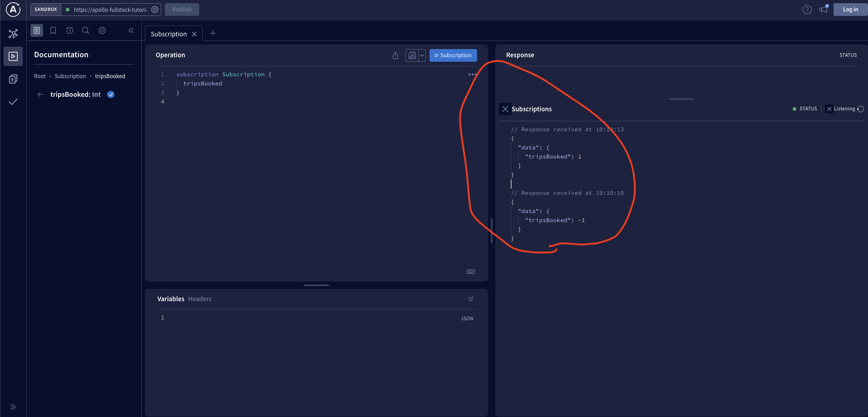The height and width of the screenshot is (417, 868).
Task: Open the announcements megaphone icon
Action: click(x=824, y=9)
